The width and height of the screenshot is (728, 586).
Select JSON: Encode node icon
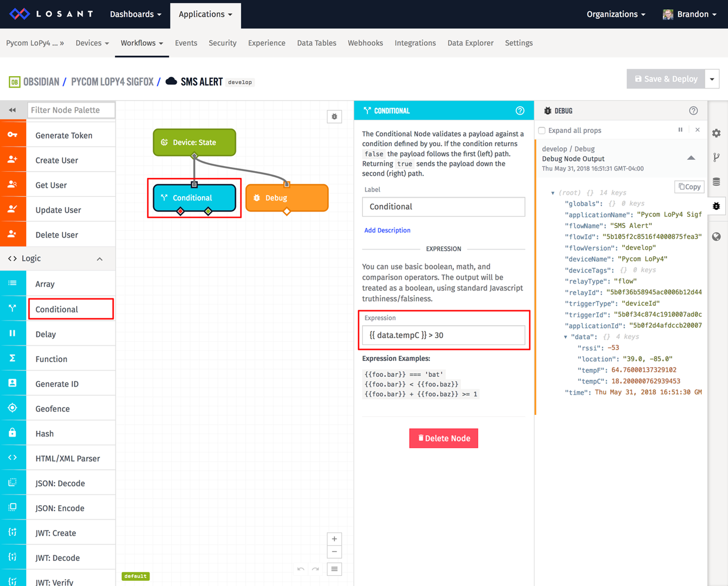[13, 508]
